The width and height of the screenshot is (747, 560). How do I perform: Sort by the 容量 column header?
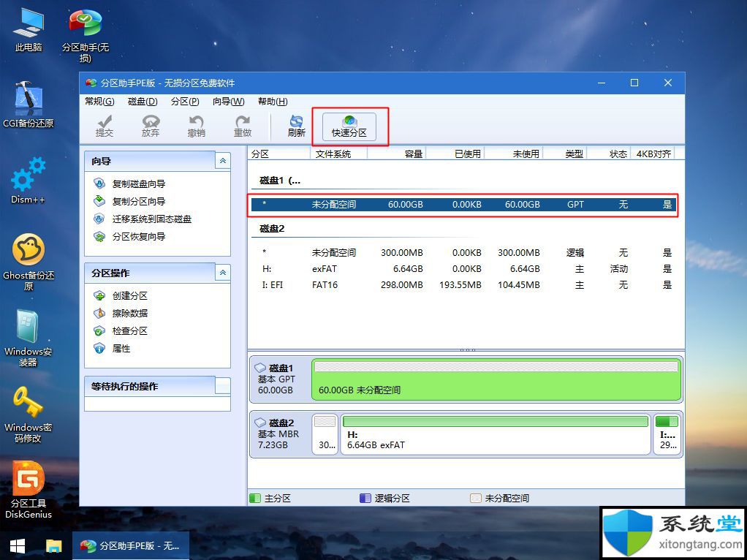396,154
